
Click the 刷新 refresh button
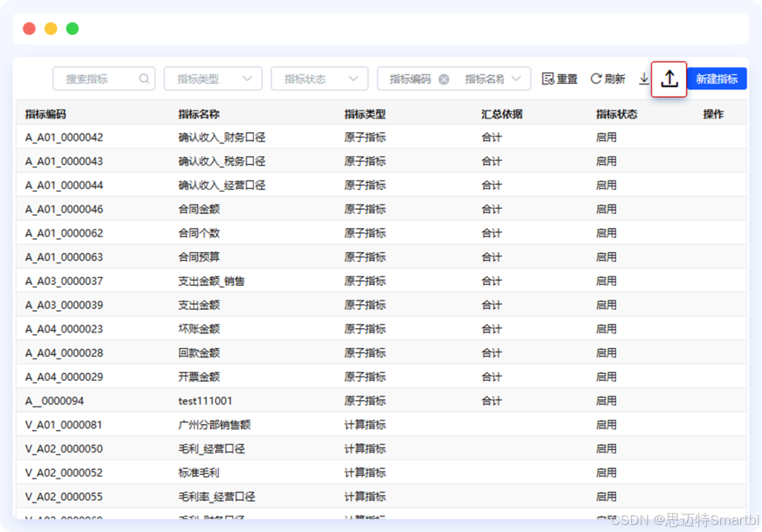pos(608,79)
